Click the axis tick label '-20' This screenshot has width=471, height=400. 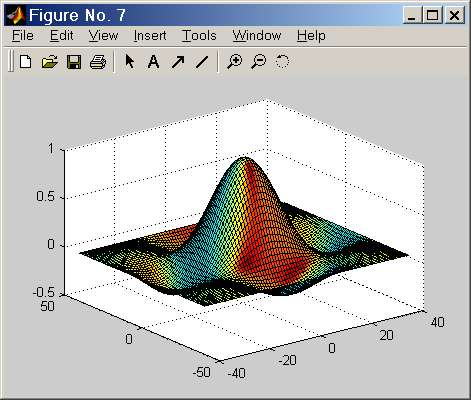[287, 360]
